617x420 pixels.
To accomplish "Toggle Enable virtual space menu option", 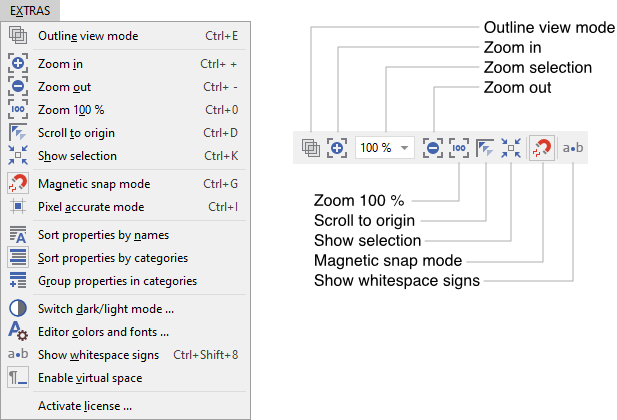I will click(x=90, y=378).
